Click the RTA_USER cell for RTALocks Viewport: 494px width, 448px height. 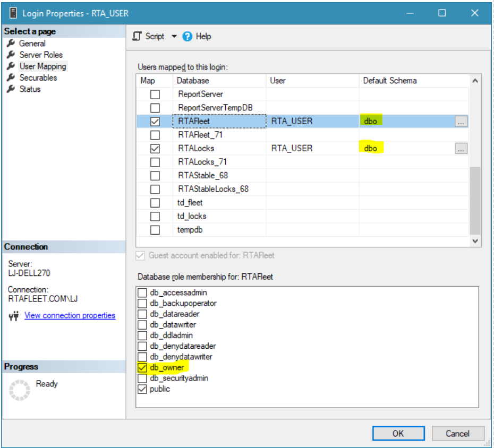click(292, 149)
